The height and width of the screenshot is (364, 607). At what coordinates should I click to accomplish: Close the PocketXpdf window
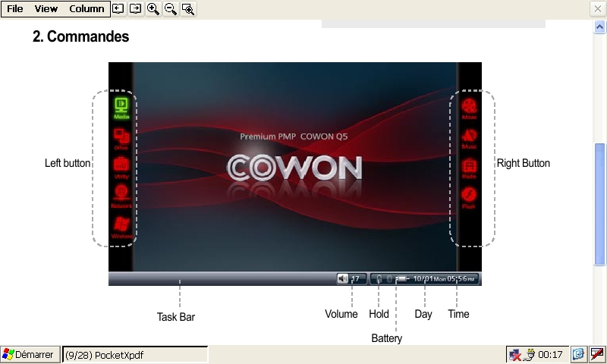598,8
